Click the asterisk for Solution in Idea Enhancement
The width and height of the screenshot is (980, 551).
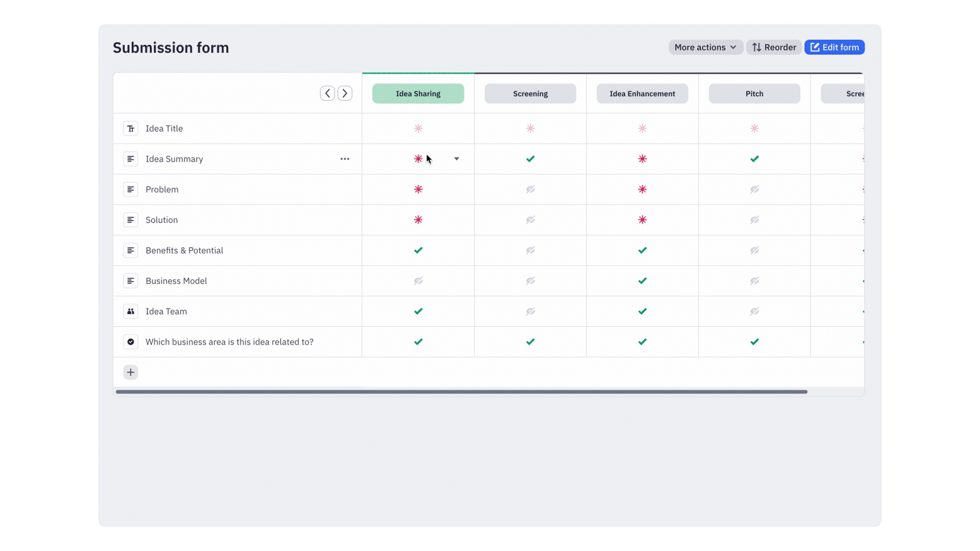642,220
